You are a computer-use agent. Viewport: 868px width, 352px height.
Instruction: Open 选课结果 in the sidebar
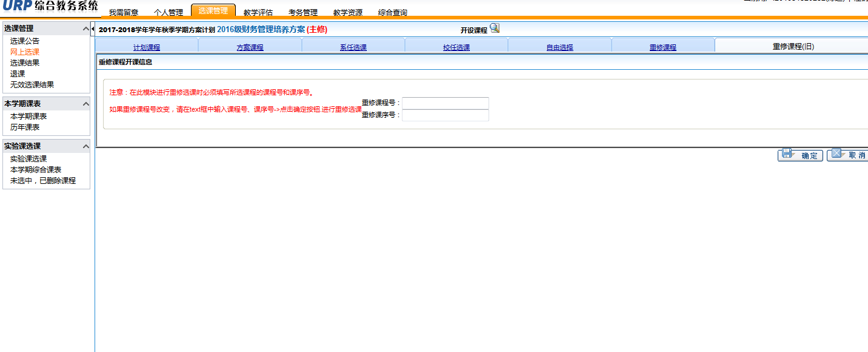[x=25, y=63]
